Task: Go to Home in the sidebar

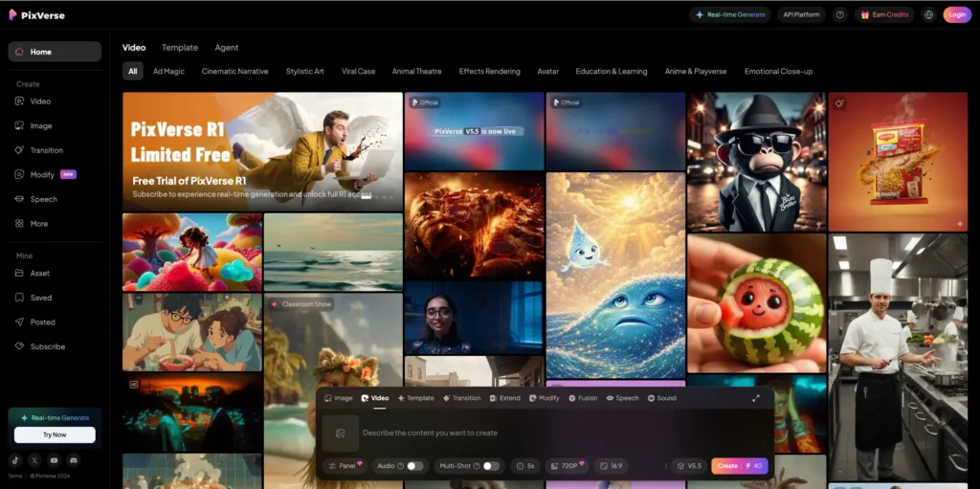Action: click(x=55, y=52)
